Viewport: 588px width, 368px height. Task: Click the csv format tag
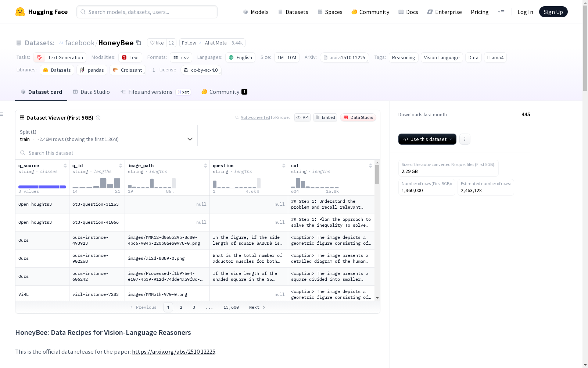click(181, 57)
